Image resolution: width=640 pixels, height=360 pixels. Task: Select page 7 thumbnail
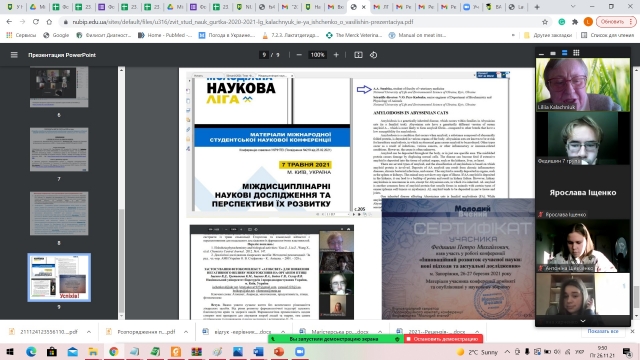(59, 149)
